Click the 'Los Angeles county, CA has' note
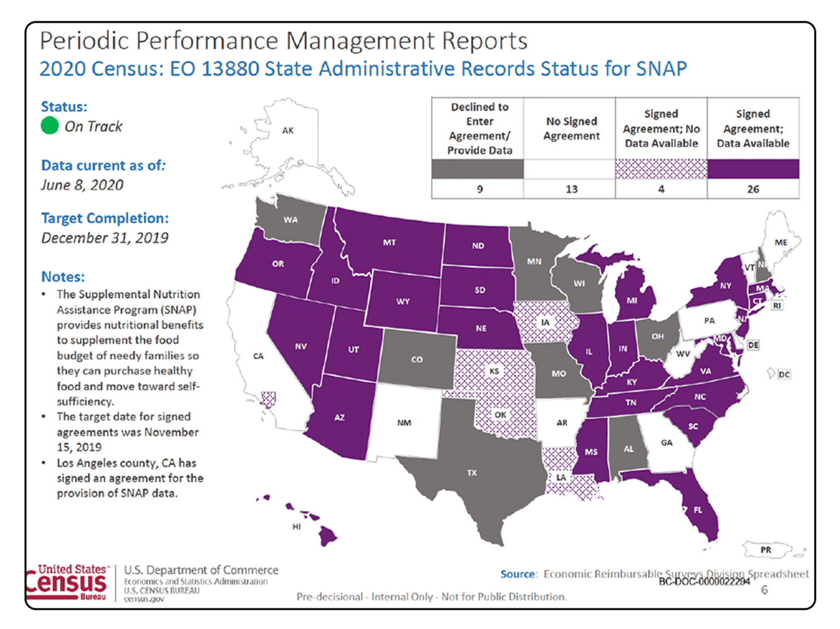Viewport: 840px width, 629px height. [x=126, y=463]
